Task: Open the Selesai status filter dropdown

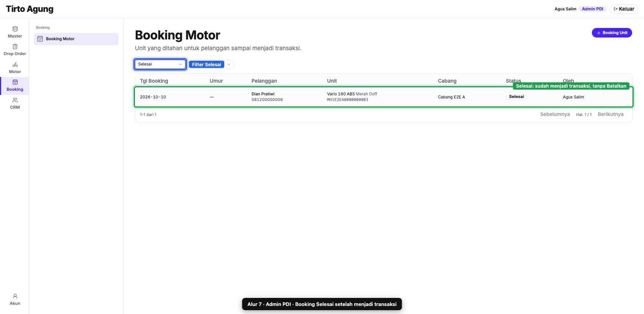Action: point(160,64)
